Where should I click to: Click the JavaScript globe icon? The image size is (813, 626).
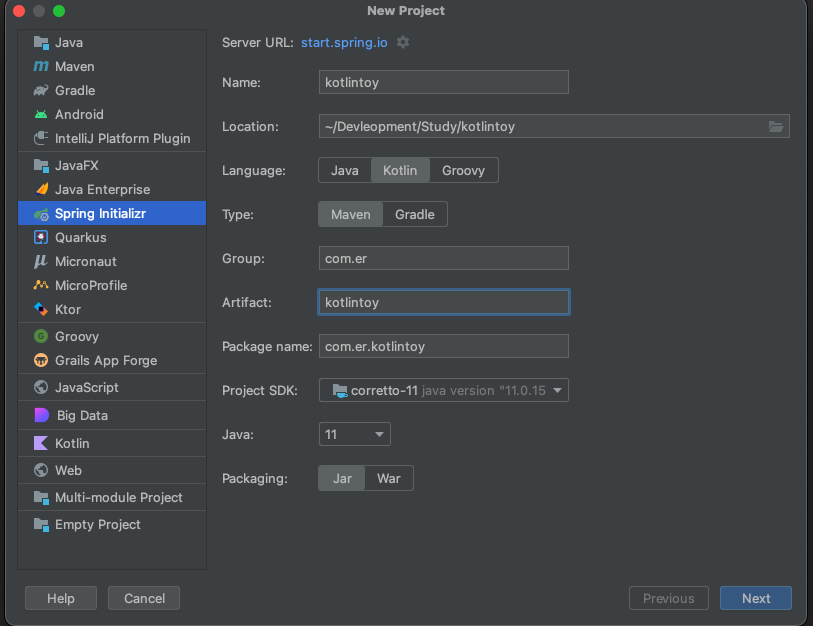41,387
